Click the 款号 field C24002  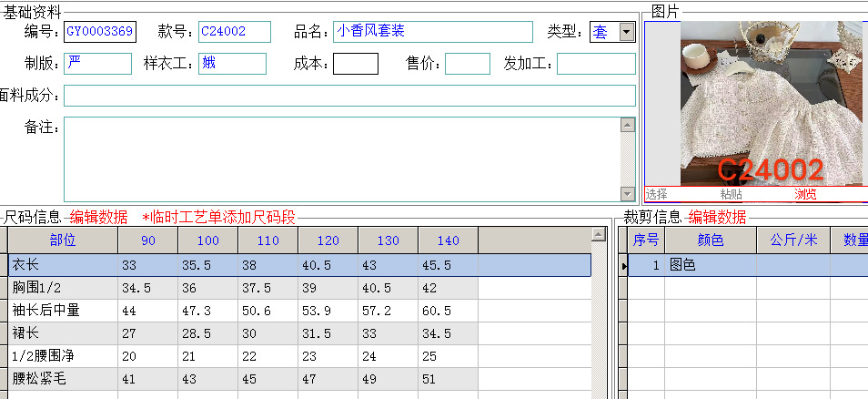(x=235, y=32)
